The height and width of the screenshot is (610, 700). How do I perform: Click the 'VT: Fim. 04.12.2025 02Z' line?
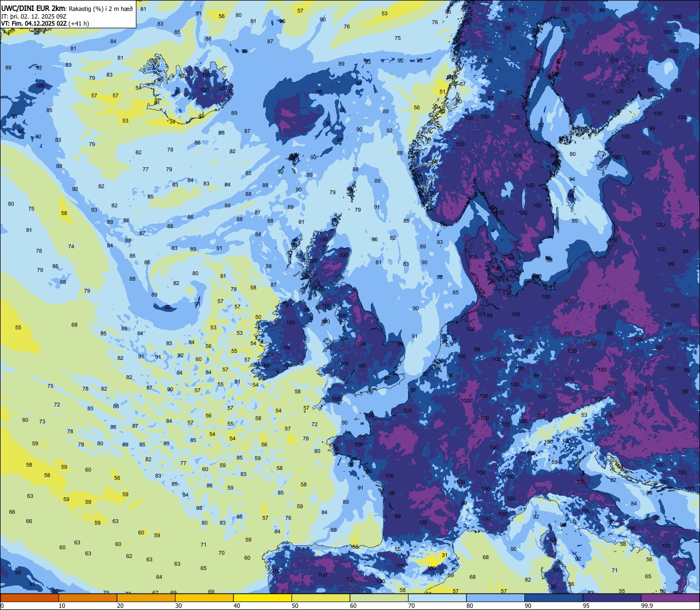coord(33,24)
